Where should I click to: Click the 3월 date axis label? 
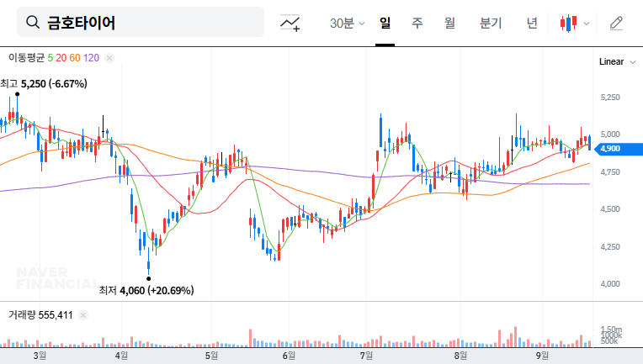click(x=40, y=356)
